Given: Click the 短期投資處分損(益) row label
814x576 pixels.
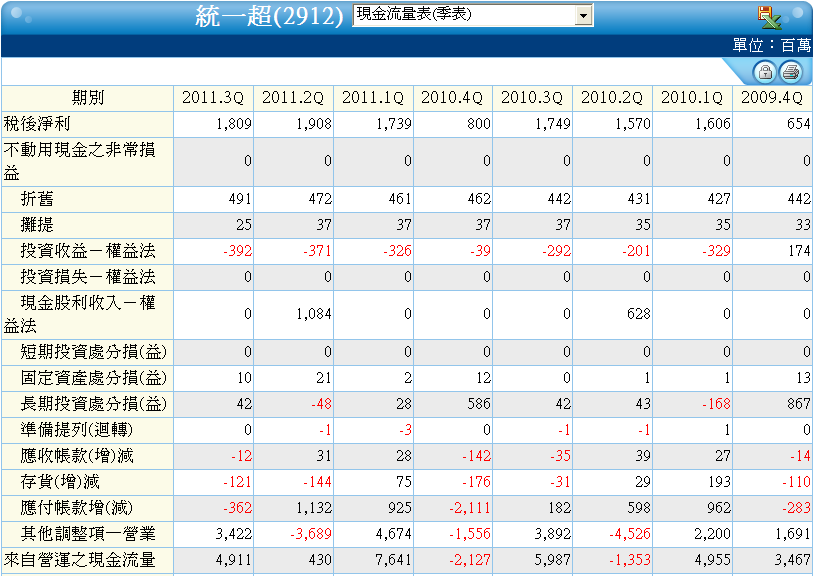Looking at the screenshot, I should click(x=94, y=352).
